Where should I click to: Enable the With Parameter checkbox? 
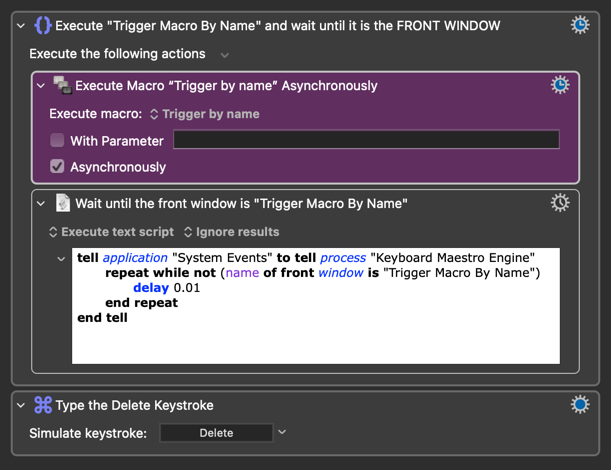click(57, 141)
